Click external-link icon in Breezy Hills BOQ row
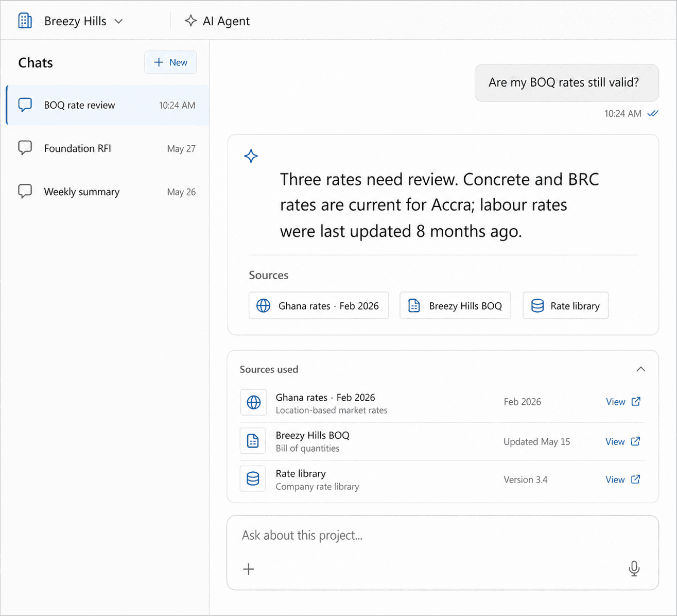The height and width of the screenshot is (616, 677). 635,441
